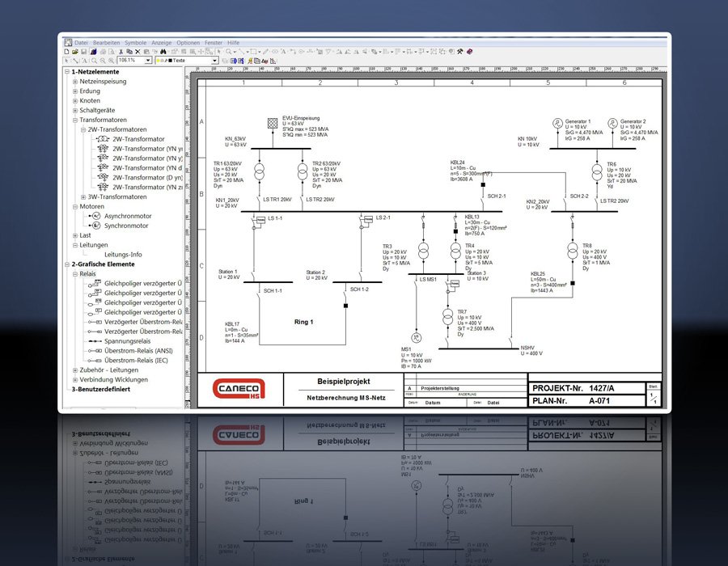
Task: Collapse the Transformatoren tree node
Action: click(74, 120)
